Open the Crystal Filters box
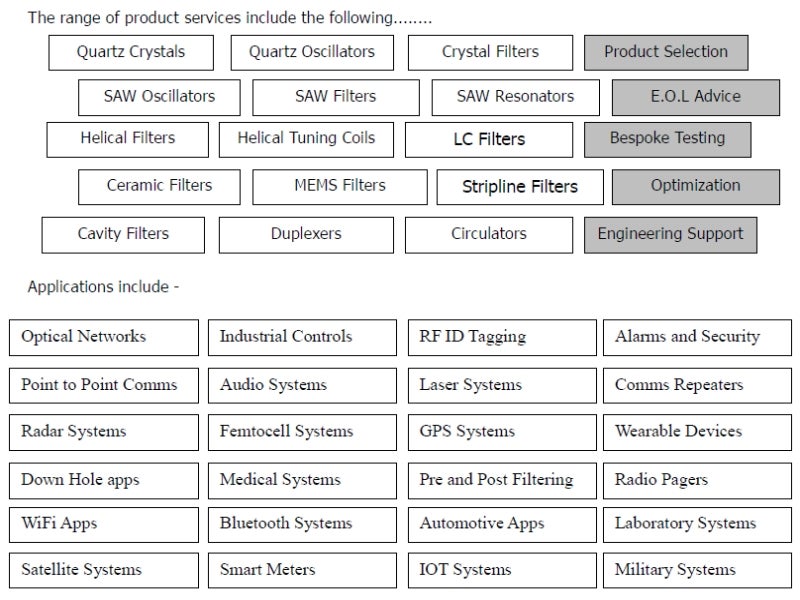Image resolution: width=800 pixels, height=600 pixels. coord(490,52)
